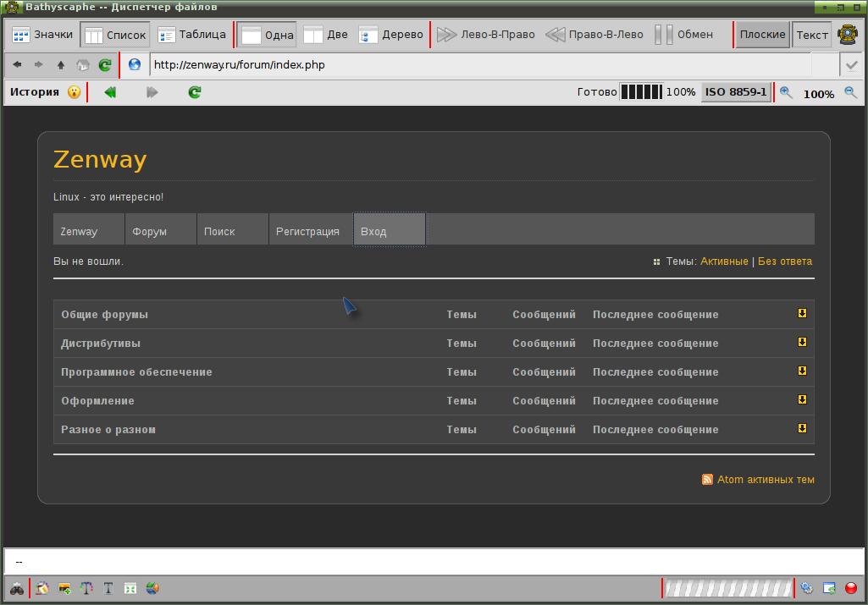The image size is (868, 605).
Task: Collapse the Общие форумы category
Action: [x=802, y=314]
